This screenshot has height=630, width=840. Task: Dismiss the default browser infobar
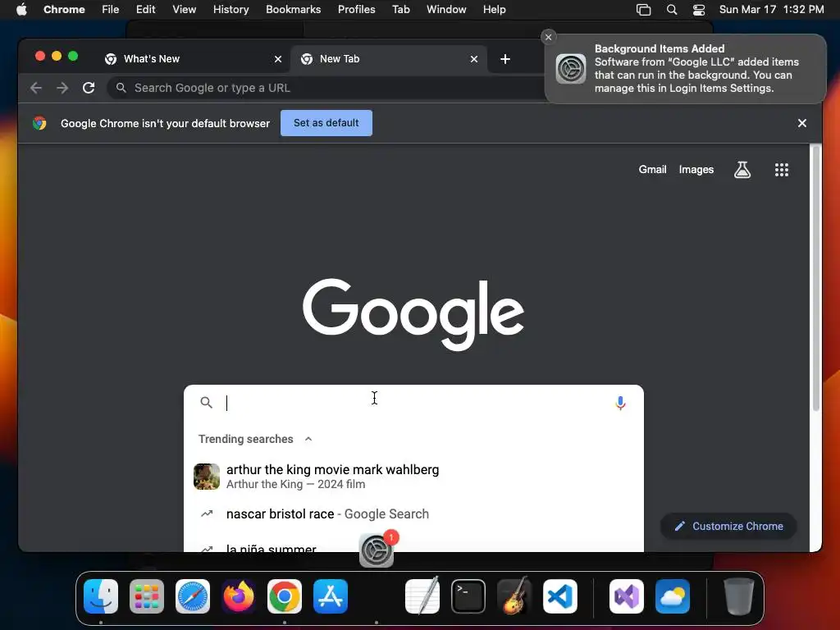pos(802,123)
